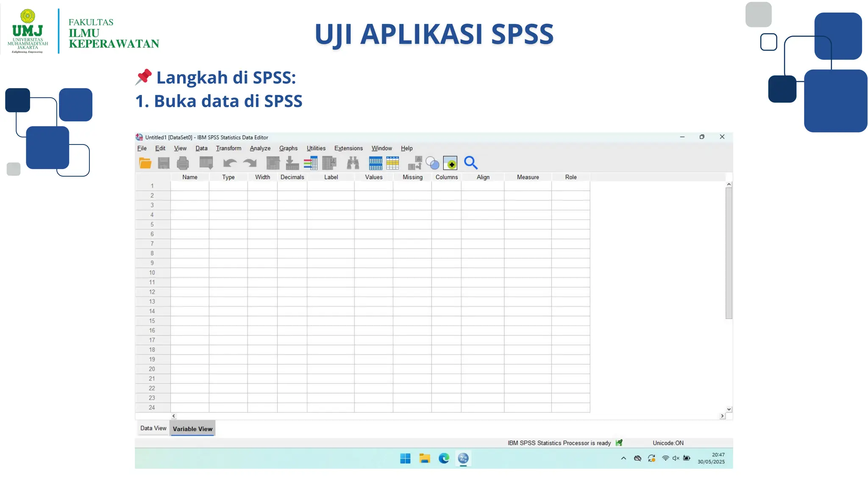The image size is (868, 488).
Task: Click the processor ready status icon
Action: click(x=619, y=443)
